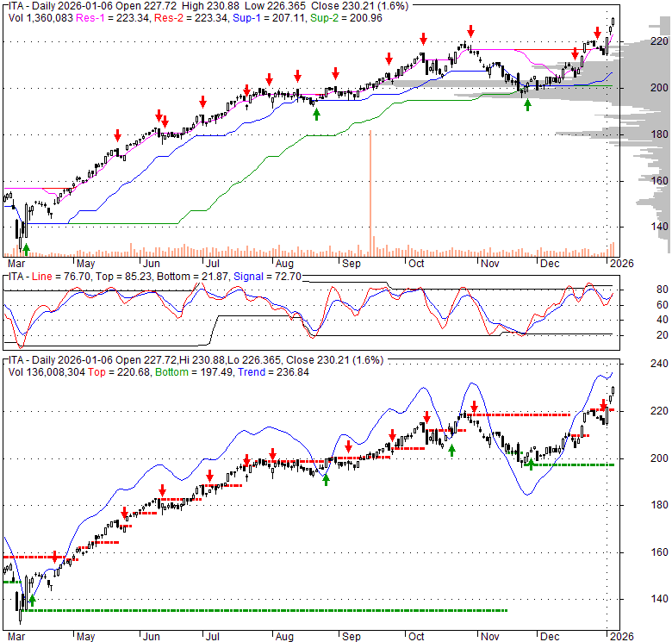The width and height of the screenshot is (672, 642).
Task: Click the 240 price label on the lower chart
Action: click(659, 364)
